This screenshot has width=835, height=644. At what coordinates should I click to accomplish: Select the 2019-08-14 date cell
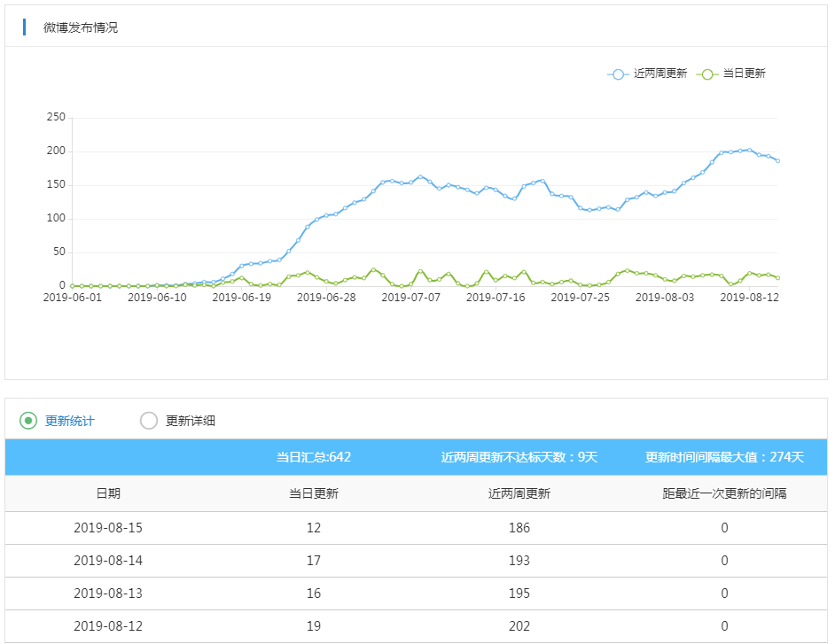[x=108, y=561]
